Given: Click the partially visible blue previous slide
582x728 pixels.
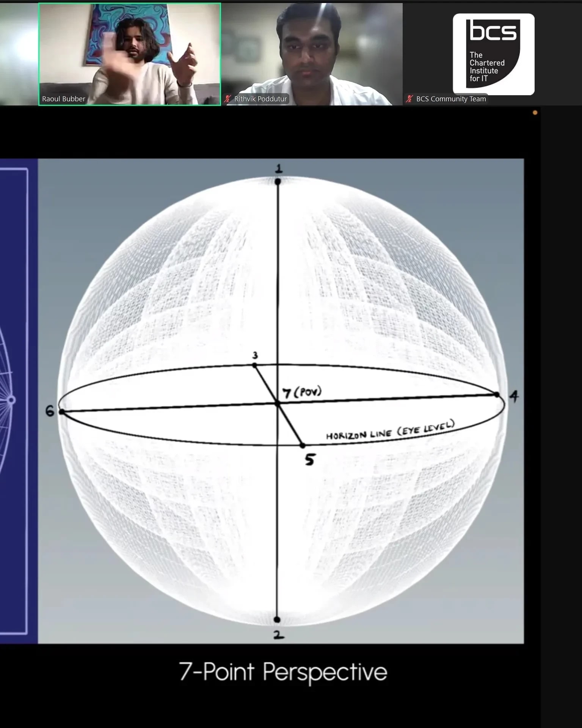Looking at the screenshot, I should [19, 401].
